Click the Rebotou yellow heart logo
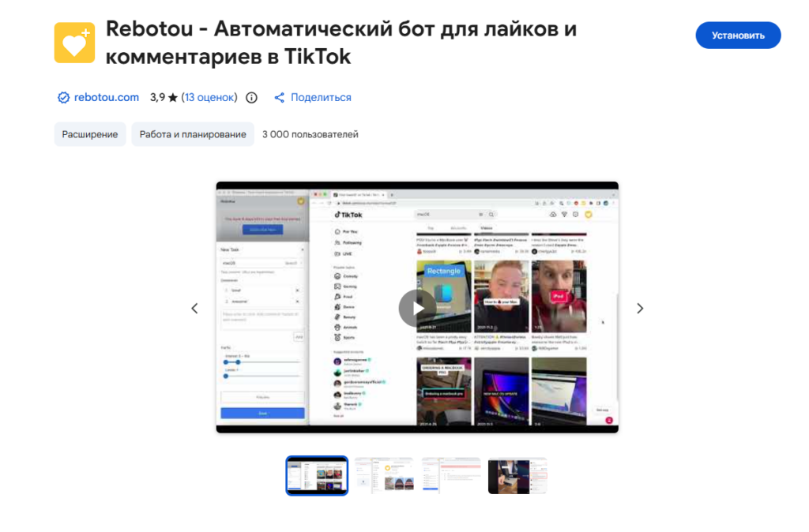This screenshot has width=809, height=532. pyautogui.click(x=74, y=43)
